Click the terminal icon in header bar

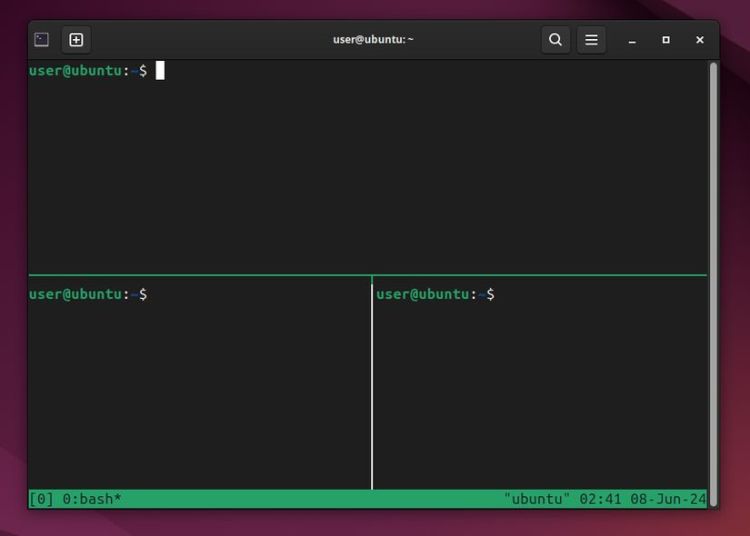click(41, 40)
